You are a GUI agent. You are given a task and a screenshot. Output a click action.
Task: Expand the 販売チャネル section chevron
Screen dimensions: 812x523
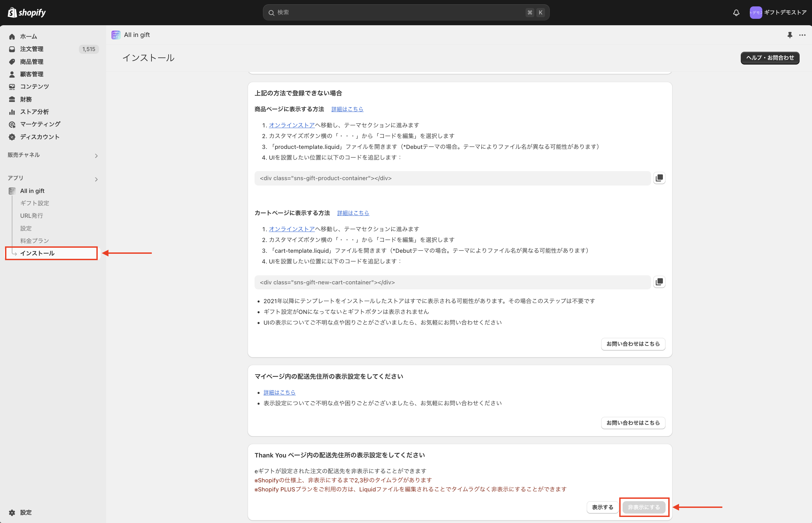(x=96, y=156)
